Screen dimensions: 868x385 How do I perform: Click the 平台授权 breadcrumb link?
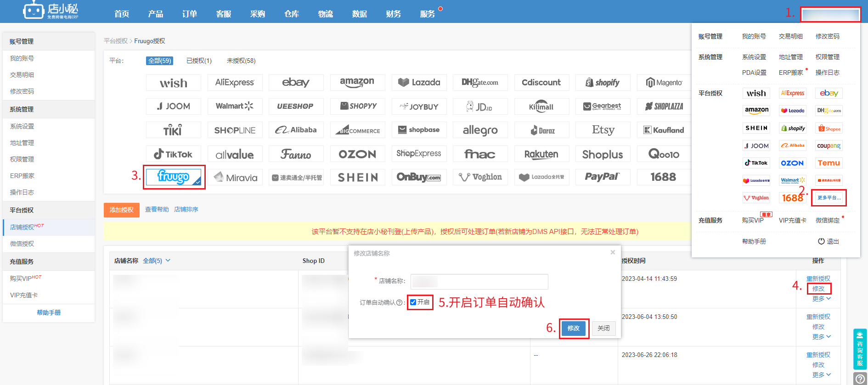(116, 41)
